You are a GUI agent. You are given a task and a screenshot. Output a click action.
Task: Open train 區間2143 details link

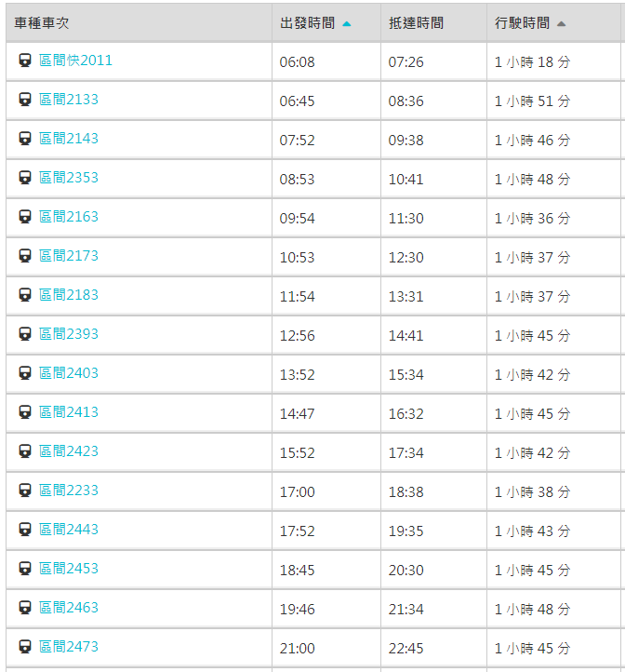(x=68, y=139)
